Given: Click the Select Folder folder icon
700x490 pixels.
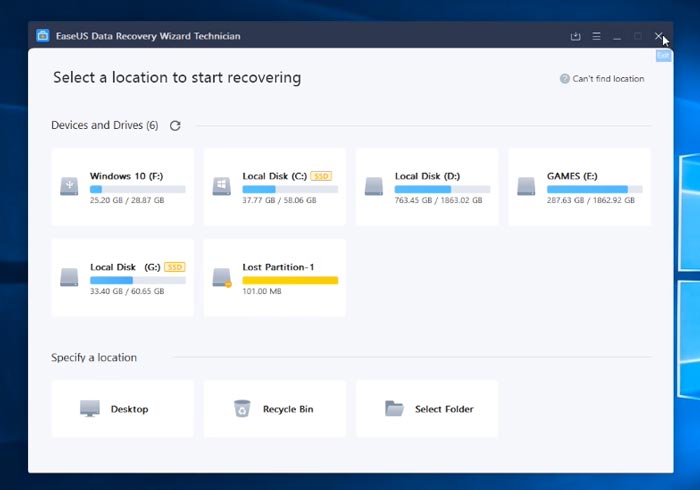Looking at the screenshot, I should pos(394,408).
